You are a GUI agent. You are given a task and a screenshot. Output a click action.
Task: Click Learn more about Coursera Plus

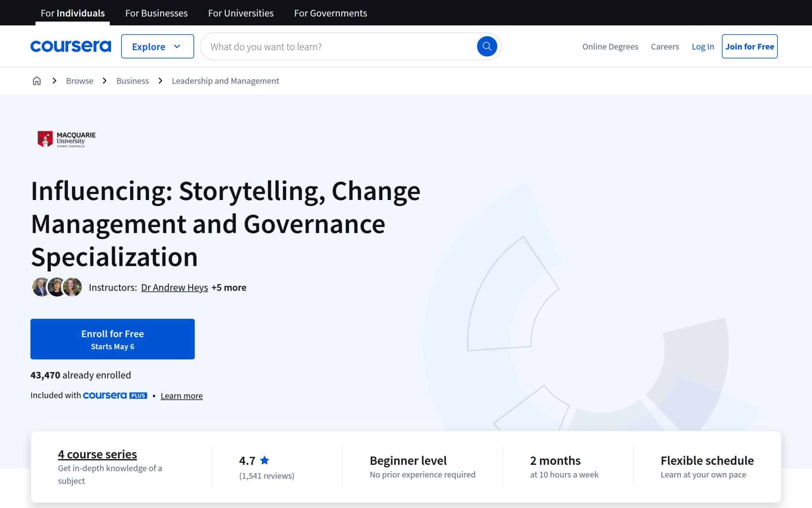182,396
